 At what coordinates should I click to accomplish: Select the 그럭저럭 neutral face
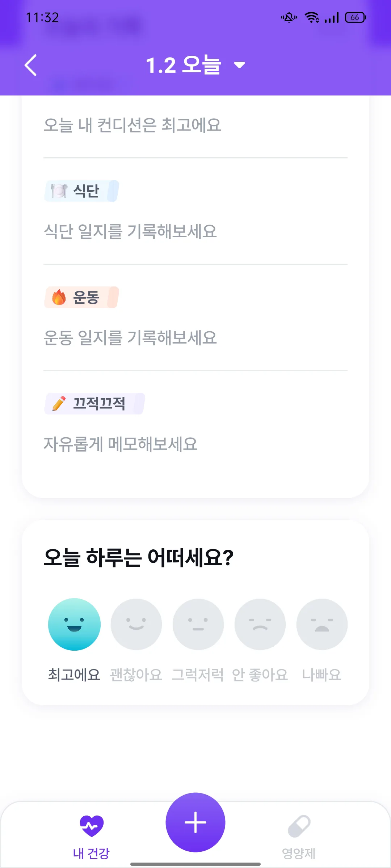pos(198,624)
